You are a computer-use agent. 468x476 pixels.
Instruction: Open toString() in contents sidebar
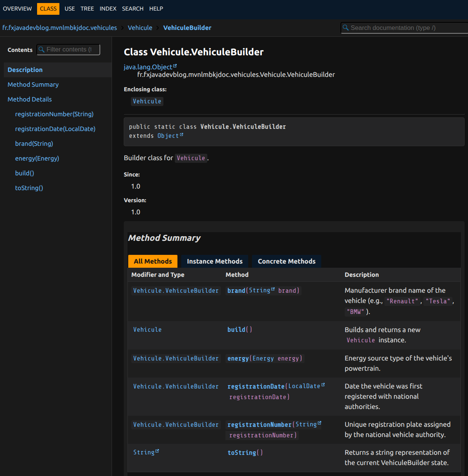[29, 188]
